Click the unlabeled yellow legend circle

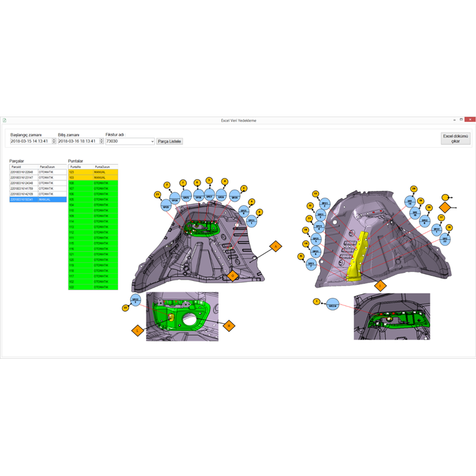coord(445,198)
